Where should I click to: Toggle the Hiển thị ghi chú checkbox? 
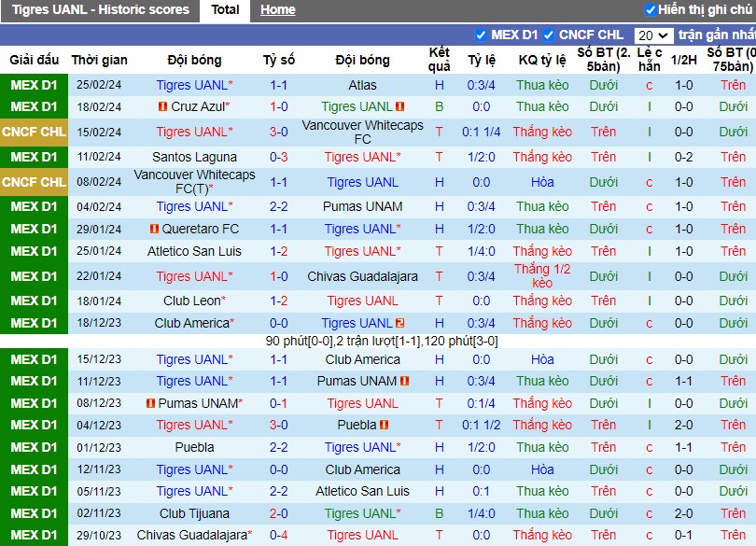coord(651,9)
